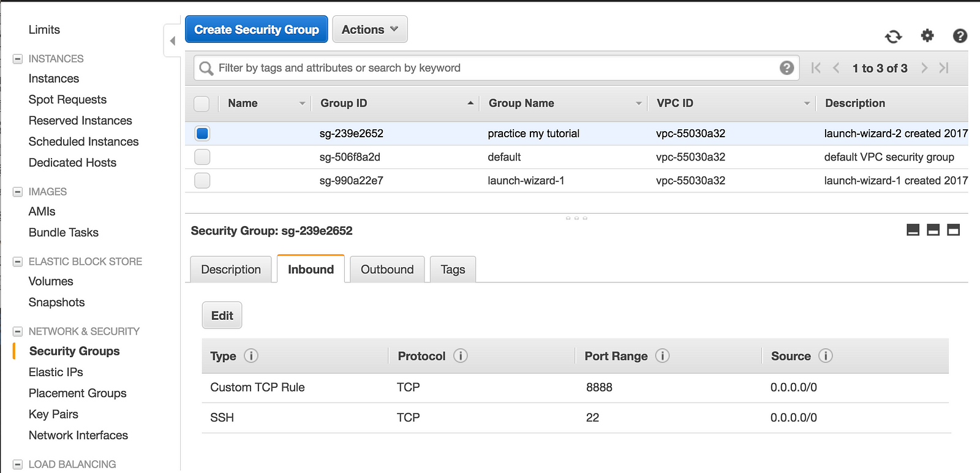
Task: Click the Description column header
Action: click(x=855, y=104)
